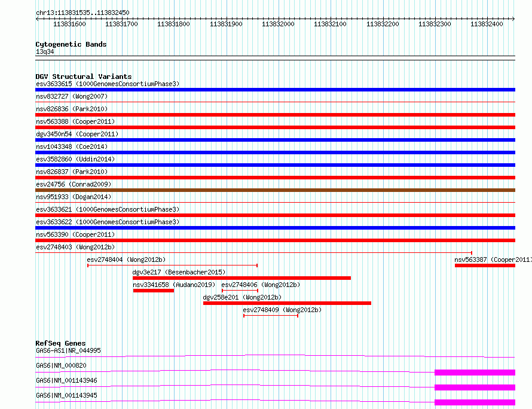Viewport: 532px width, 409px height.
Task: Click the Cytogenetic Bands track title
Action: point(71,44)
